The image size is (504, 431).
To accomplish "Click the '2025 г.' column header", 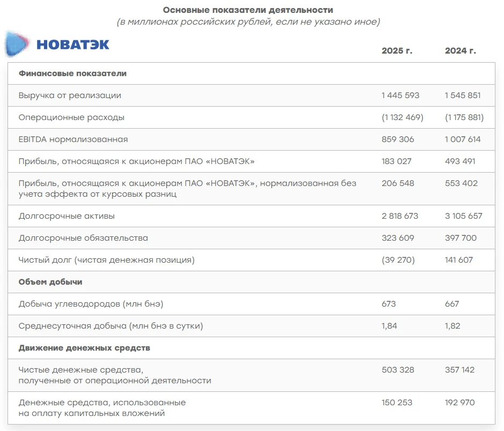I will (x=397, y=51).
